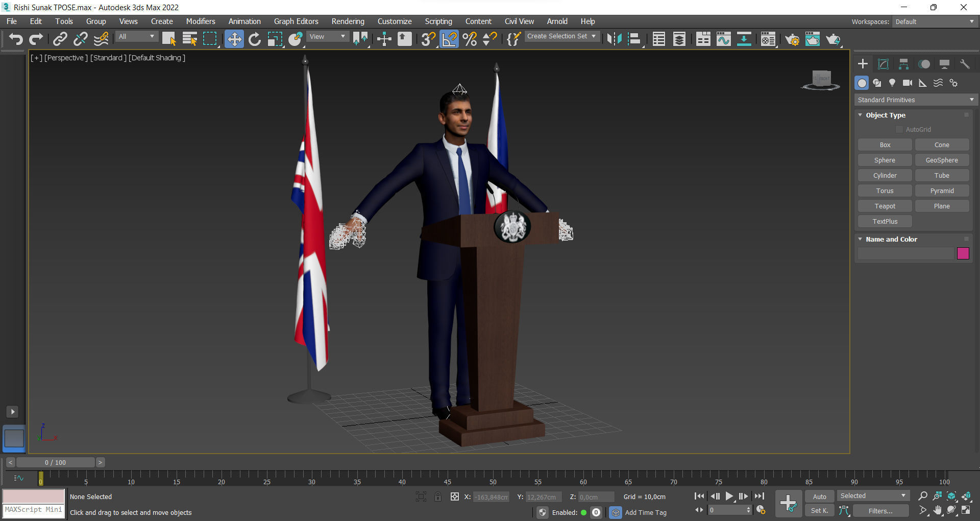Click the object name input field

[x=905, y=253]
